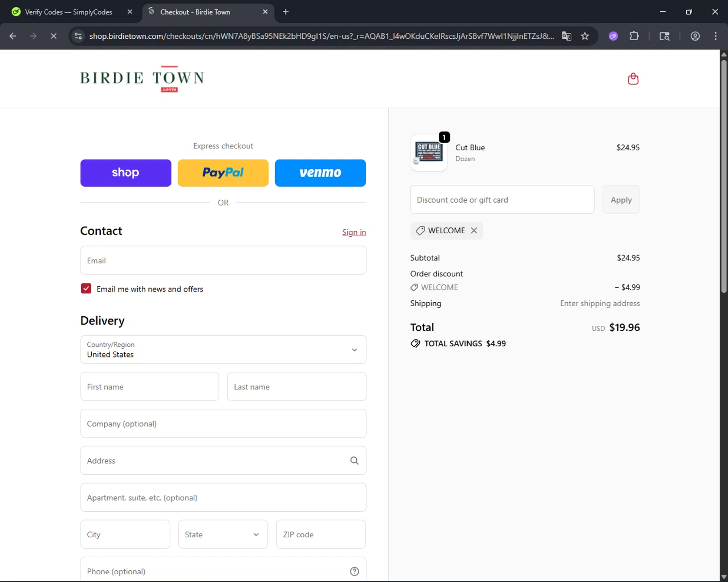This screenshot has width=728, height=582.
Task: Click the Enter shipping address text
Action: click(600, 303)
